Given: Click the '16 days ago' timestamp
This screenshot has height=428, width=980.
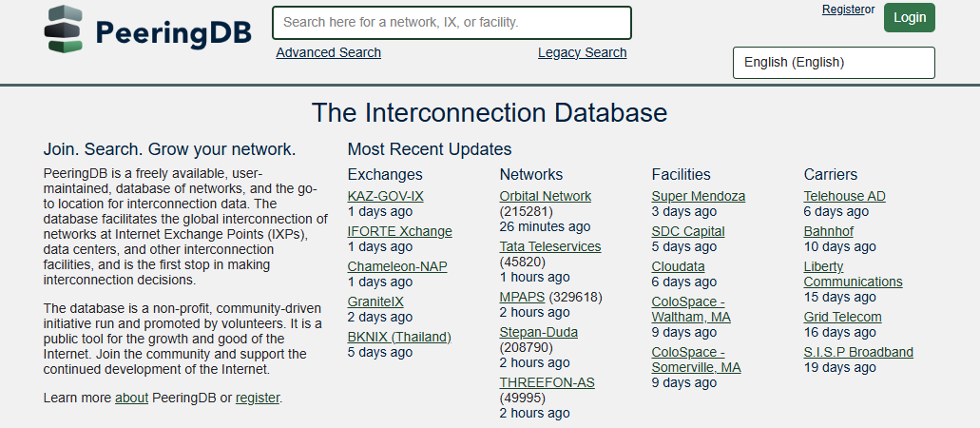Looking at the screenshot, I should pos(840,332).
